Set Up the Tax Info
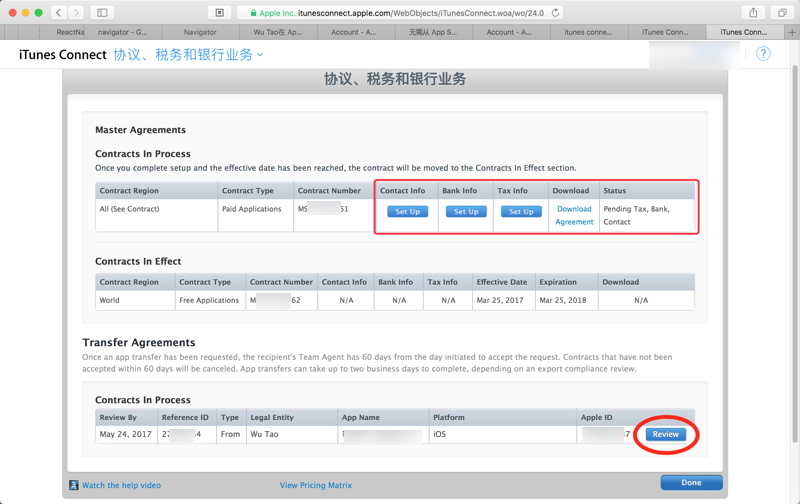This screenshot has width=800, height=504. click(521, 212)
